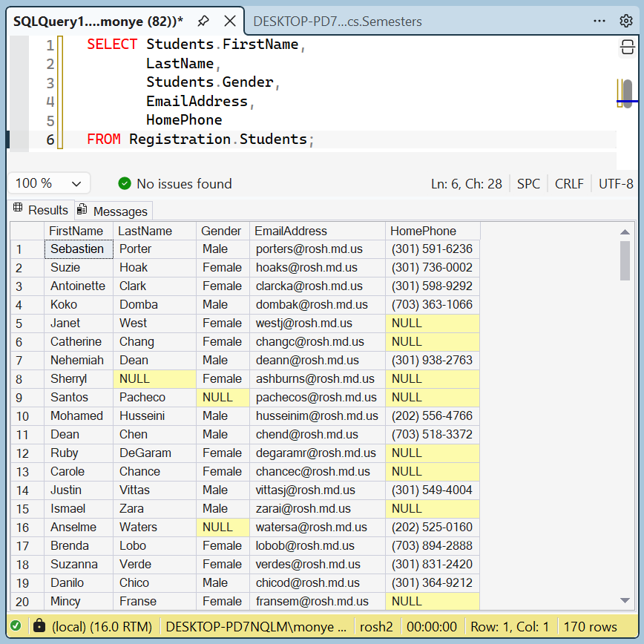This screenshot has height=644, width=644.
Task: Click the SELECT keyword on line 1
Action: point(112,44)
